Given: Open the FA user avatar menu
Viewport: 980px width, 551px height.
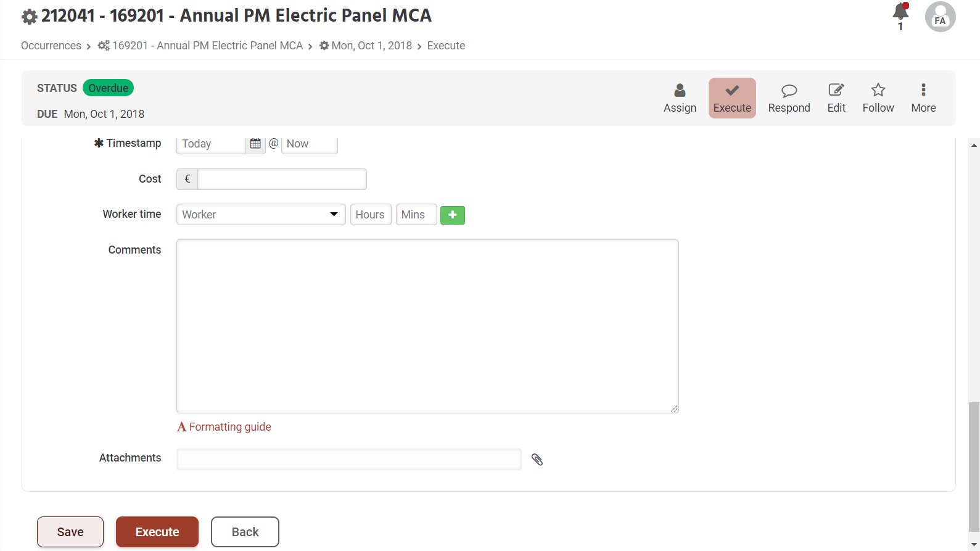Looking at the screenshot, I should [x=940, y=17].
